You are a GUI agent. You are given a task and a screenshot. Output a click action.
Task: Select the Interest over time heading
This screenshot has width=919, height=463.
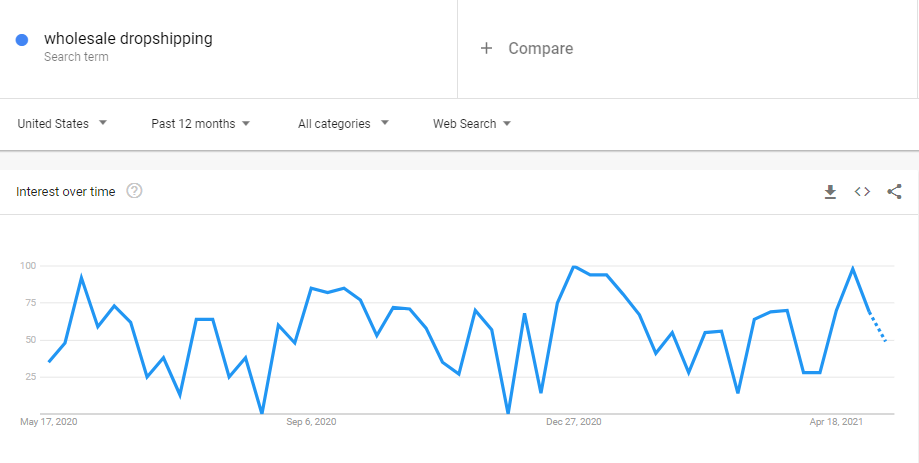coord(66,192)
